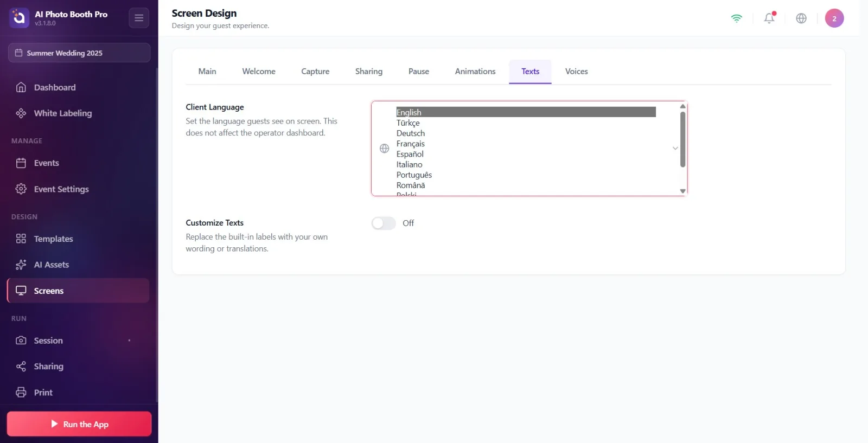This screenshot has width=868, height=443.
Task: Open the Summer Wedding 2025 event selector
Action: [79, 53]
